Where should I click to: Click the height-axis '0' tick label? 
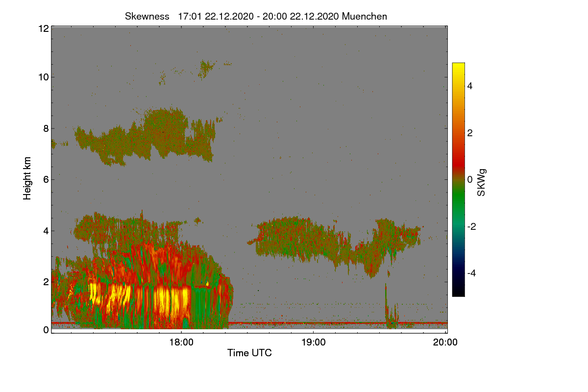(46, 330)
